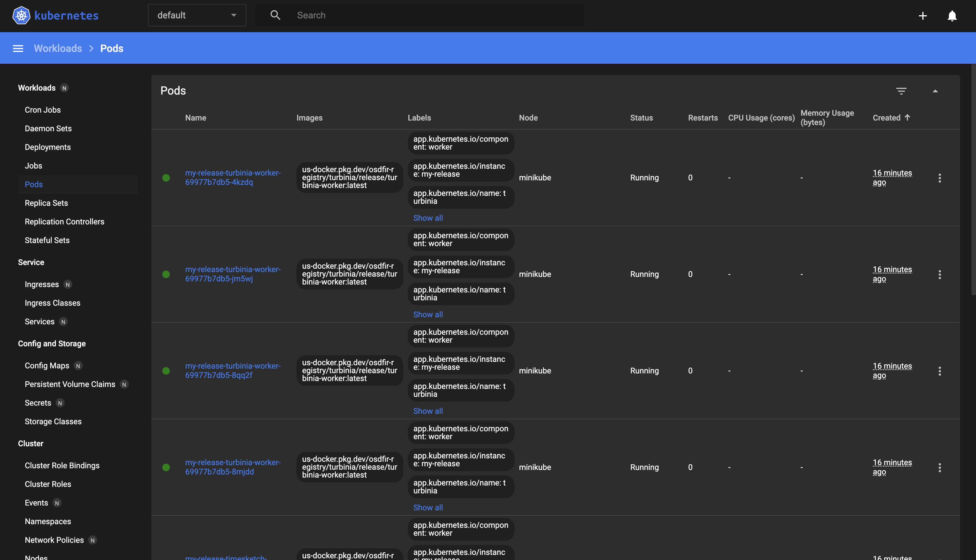Open the hamburger navigation menu
Viewport: 976px width, 560px height.
18,49
